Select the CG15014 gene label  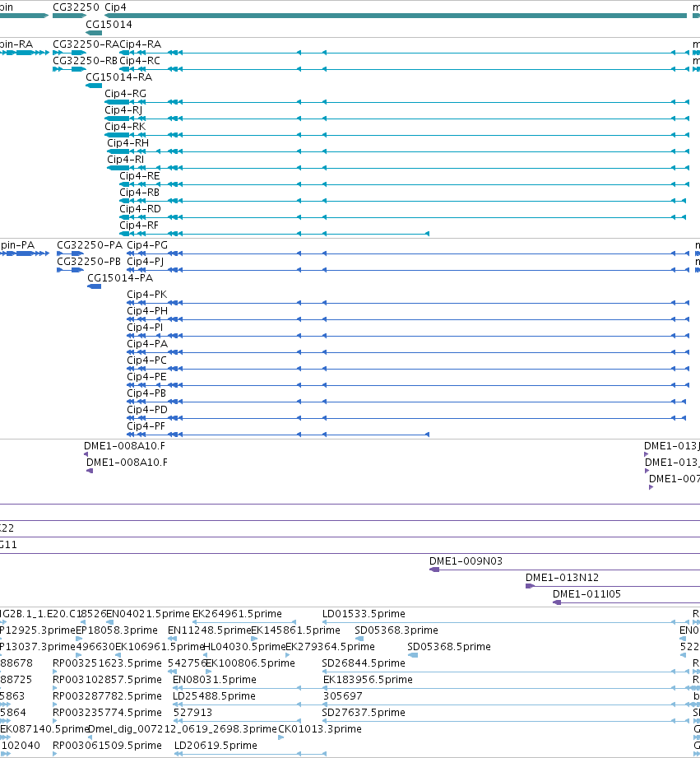coord(109,24)
